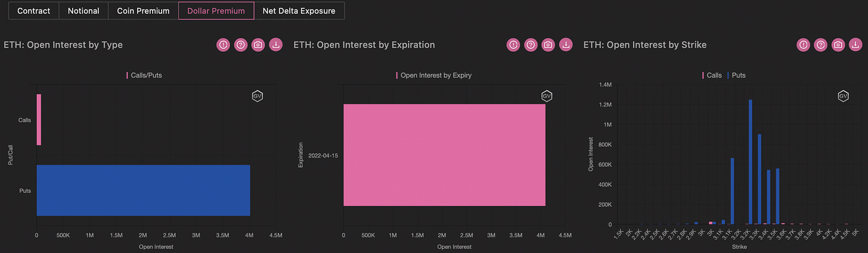Select the Dollar Premium tab
The image size is (868, 253).
click(x=216, y=11)
